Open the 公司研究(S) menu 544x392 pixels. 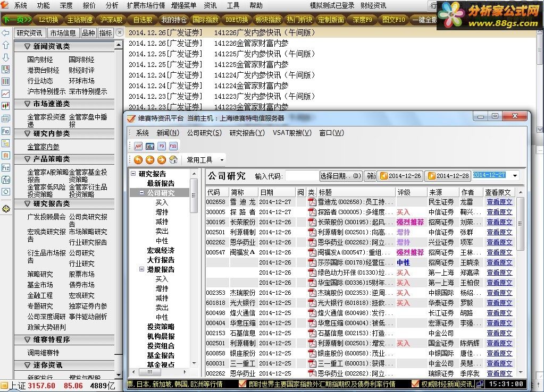(204, 133)
